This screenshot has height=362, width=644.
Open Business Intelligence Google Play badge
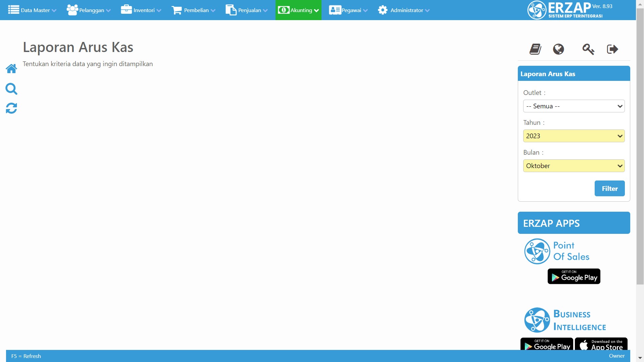pos(547,344)
